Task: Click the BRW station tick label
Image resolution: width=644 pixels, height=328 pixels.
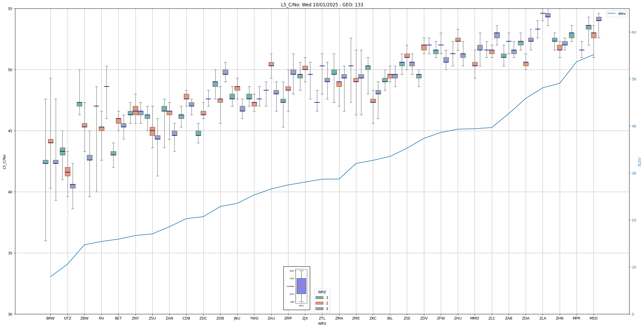Action: click(x=50, y=318)
